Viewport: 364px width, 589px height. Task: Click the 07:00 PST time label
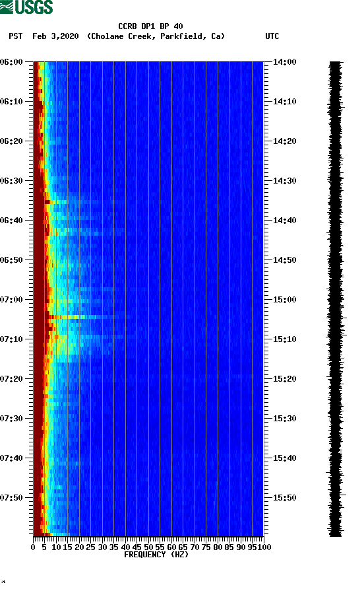(11, 300)
